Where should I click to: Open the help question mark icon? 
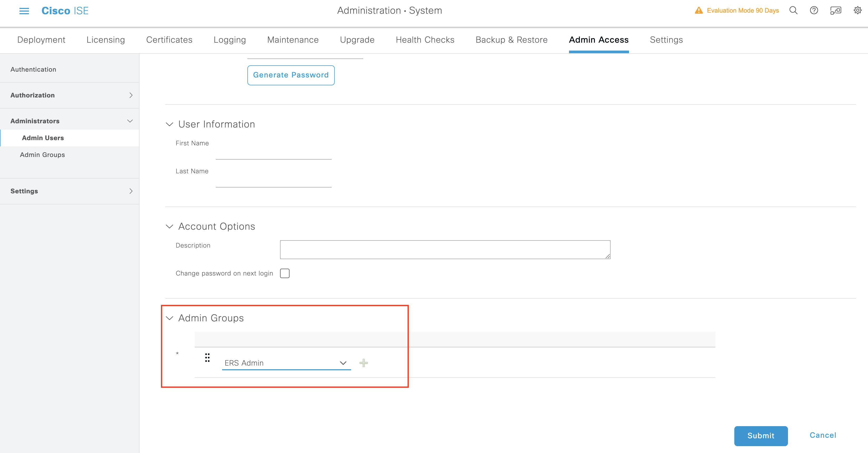(x=814, y=11)
